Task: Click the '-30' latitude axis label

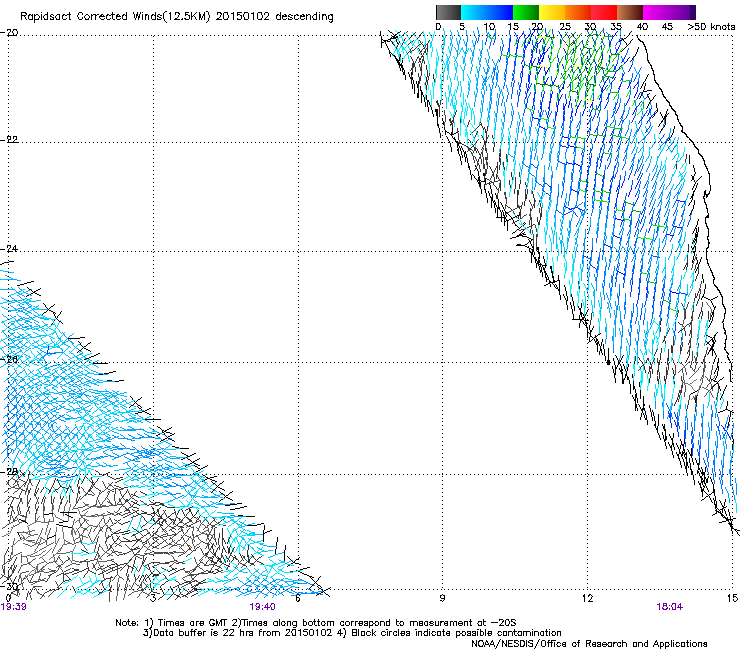Action: coord(9,586)
